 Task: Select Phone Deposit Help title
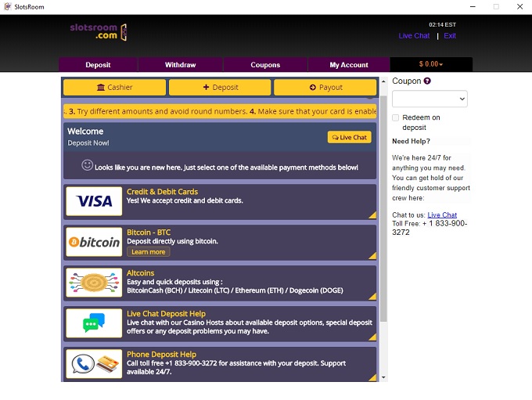[161, 354]
